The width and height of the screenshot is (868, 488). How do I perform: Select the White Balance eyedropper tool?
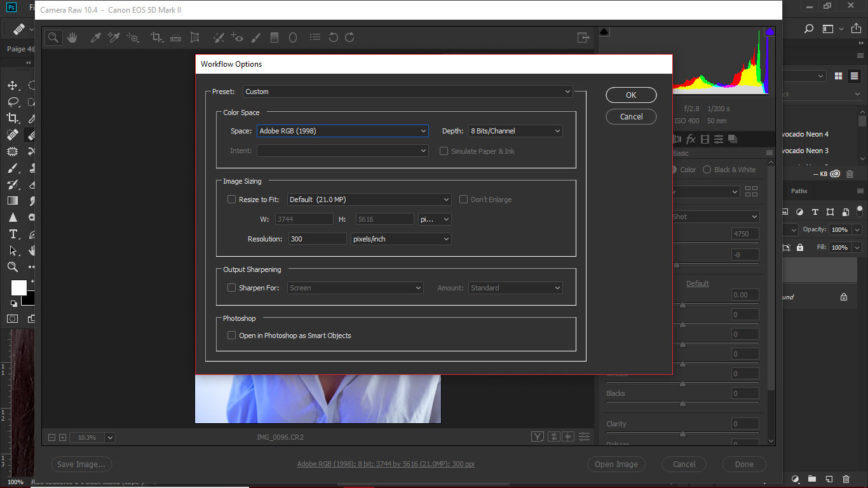96,37
